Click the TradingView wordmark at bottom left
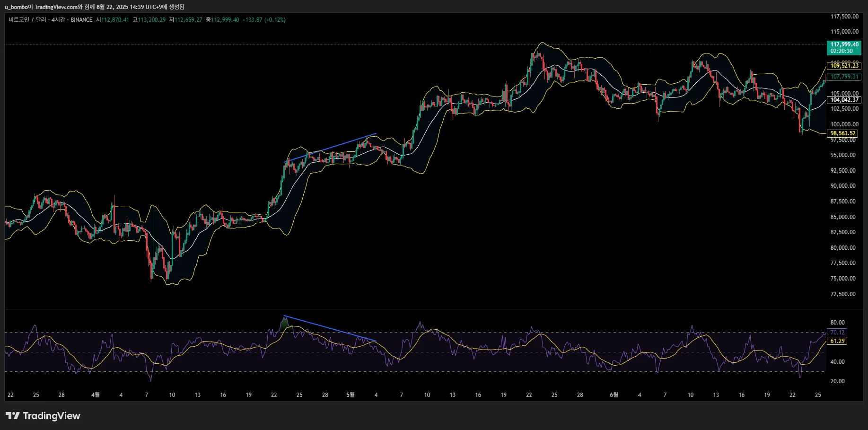 [52, 416]
